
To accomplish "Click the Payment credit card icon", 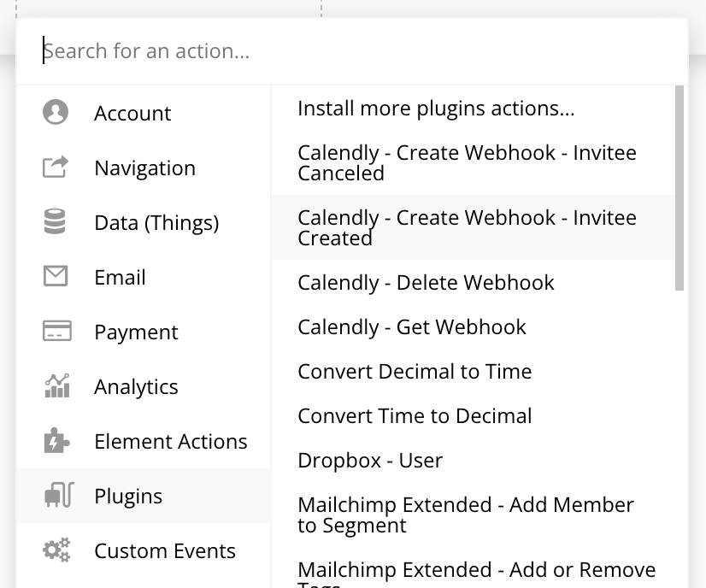I will click(x=56, y=331).
